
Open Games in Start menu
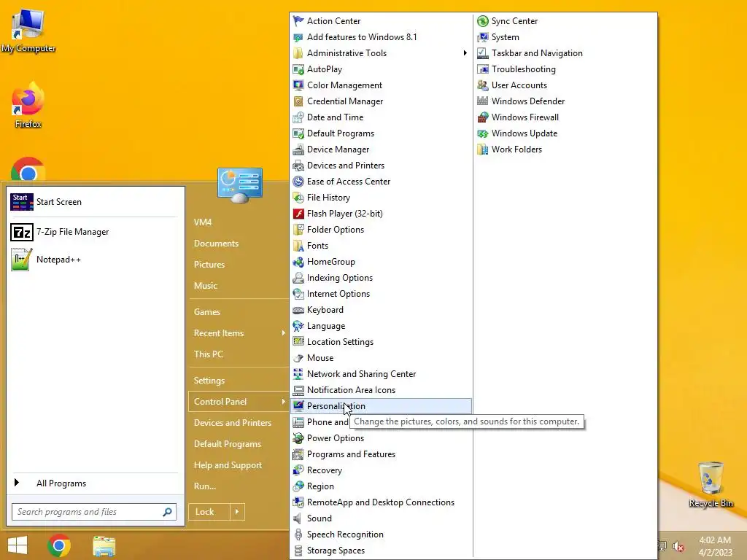click(206, 312)
